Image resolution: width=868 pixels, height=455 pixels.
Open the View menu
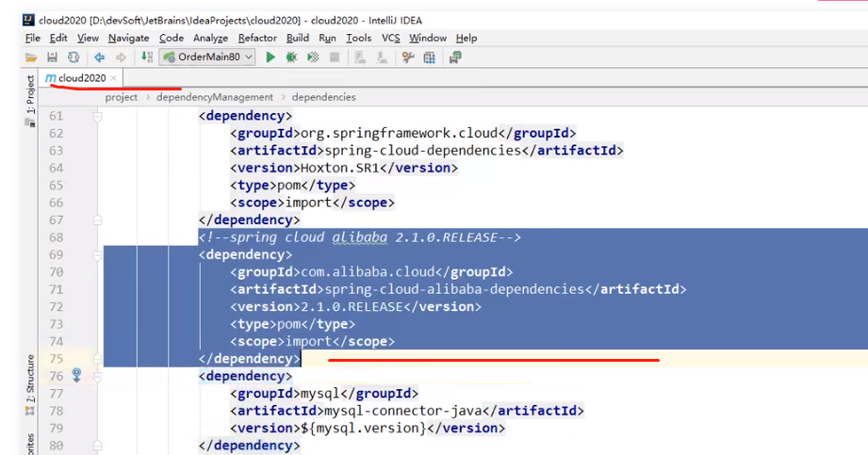88,38
